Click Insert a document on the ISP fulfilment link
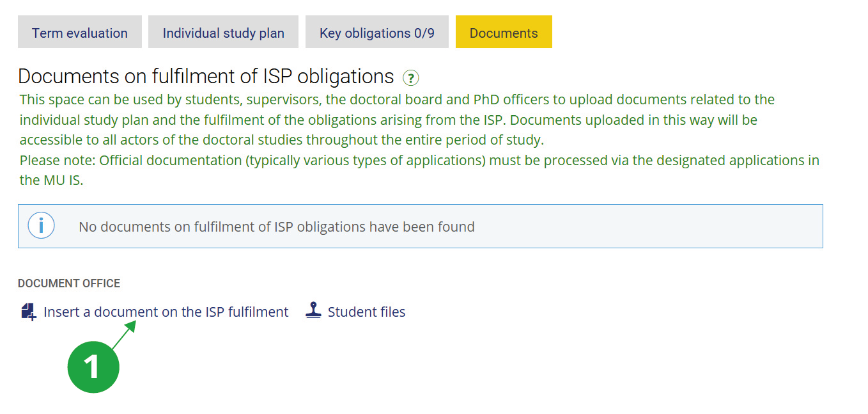868x414 pixels. pyautogui.click(x=166, y=312)
